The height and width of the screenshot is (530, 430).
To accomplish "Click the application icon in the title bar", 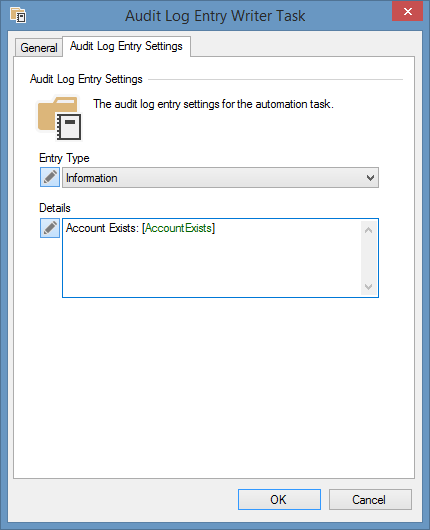I will pos(18,15).
